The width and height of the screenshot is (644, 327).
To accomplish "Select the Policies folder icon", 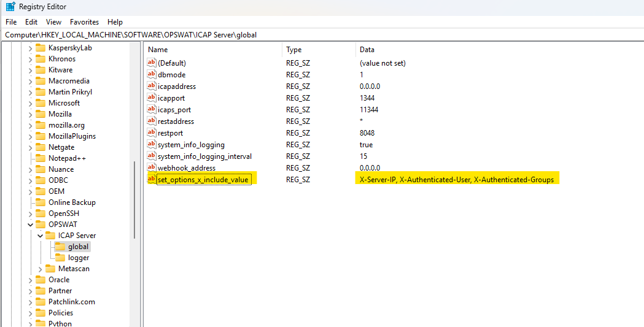I will pyautogui.click(x=41, y=313).
